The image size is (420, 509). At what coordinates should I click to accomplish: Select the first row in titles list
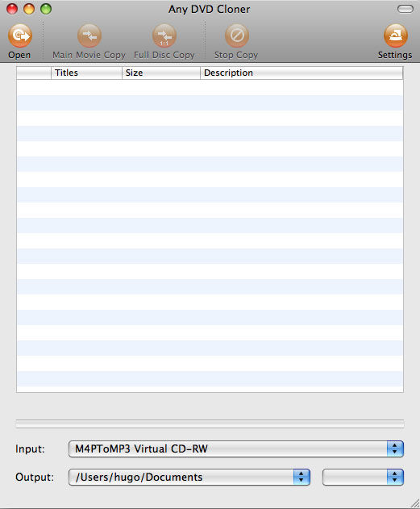click(210, 87)
